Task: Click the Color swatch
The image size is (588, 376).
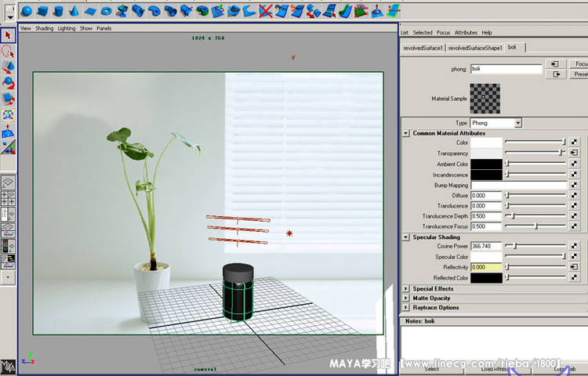Action: [x=486, y=143]
